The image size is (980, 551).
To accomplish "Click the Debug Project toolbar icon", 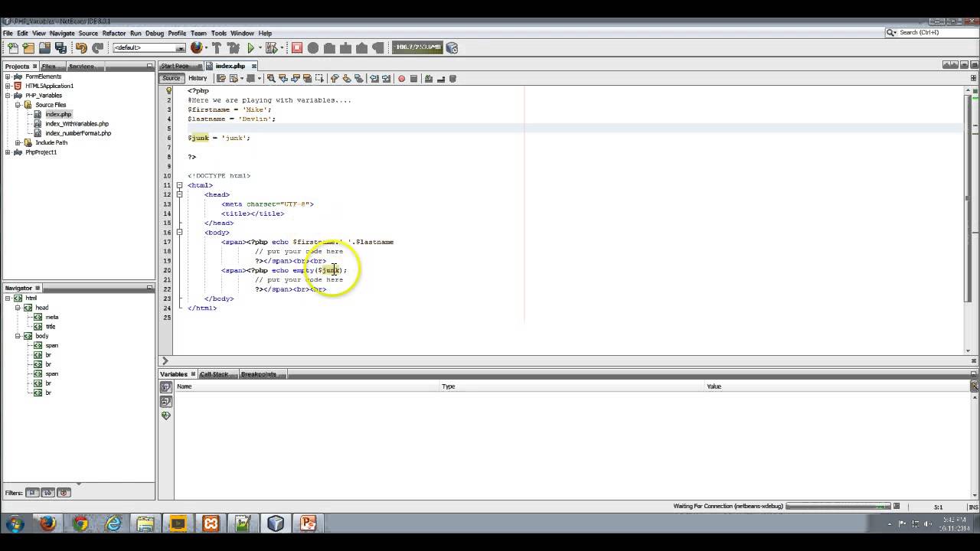I will click(272, 47).
